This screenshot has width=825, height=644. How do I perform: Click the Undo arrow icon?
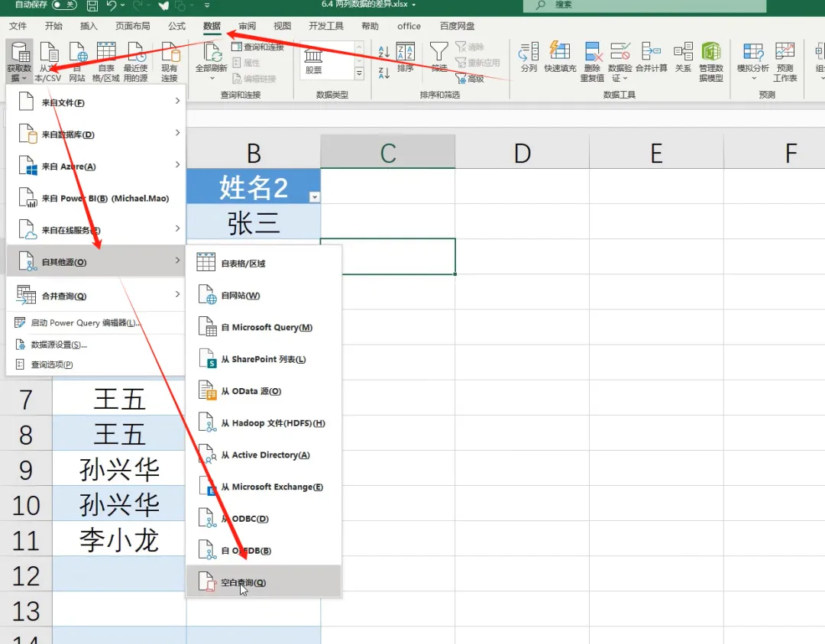[x=111, y=5]
